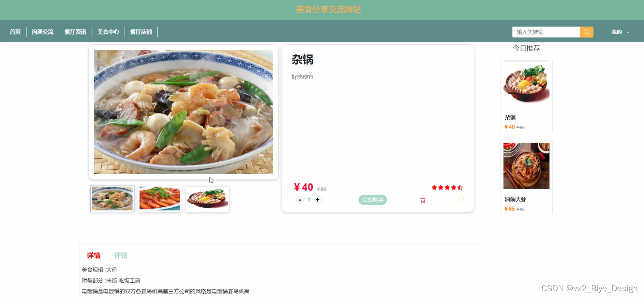The height and width of the screenshot is (297, 644).
Task: Click the 立即购买 button
Action: pos(373,200)
